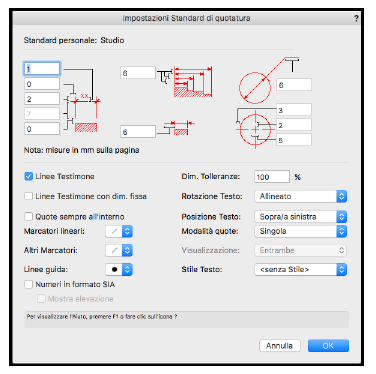The image size is (376, 374).
Task: Open the Linee guida marker dropdown
Action: click(x=119, y=269)
